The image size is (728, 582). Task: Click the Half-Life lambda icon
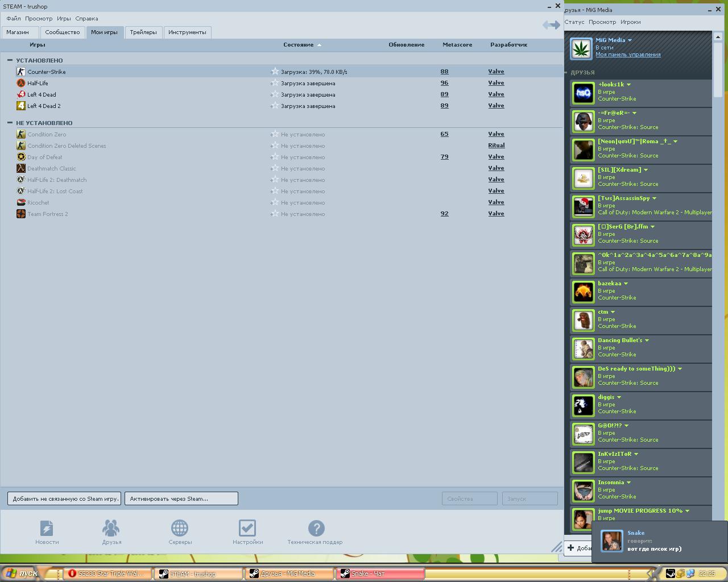pyautogui.click(x=21, y=83)
